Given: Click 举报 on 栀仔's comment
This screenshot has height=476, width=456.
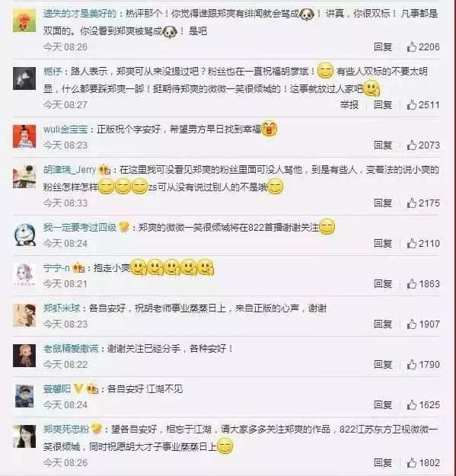Looking at the screenshot, I should click(x=349, y=105).
